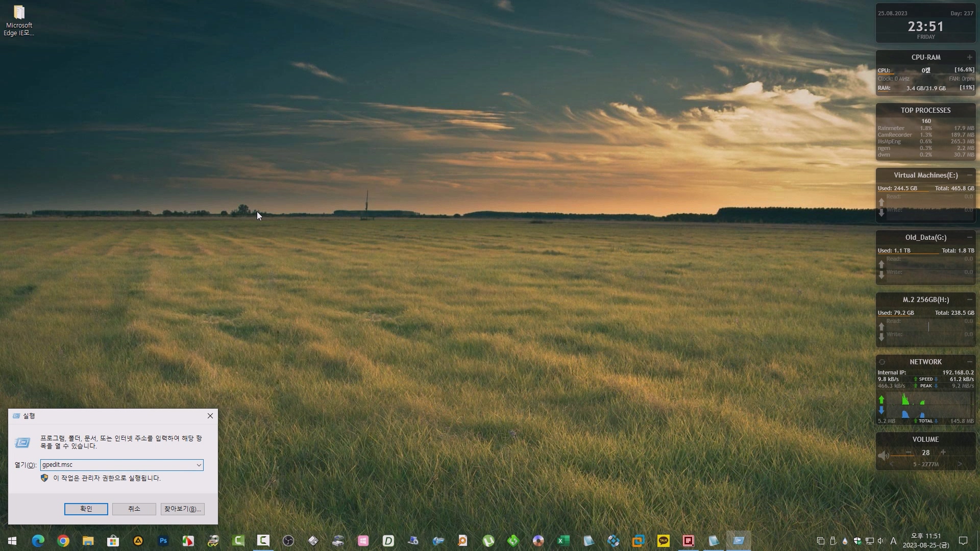Go to next audio device arrow
The image size is (980, 551).
click(960, 464)
